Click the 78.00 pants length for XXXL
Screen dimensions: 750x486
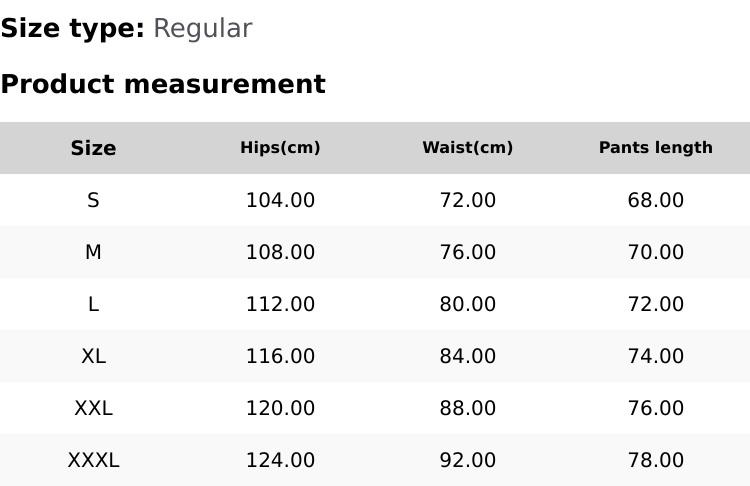655,460
